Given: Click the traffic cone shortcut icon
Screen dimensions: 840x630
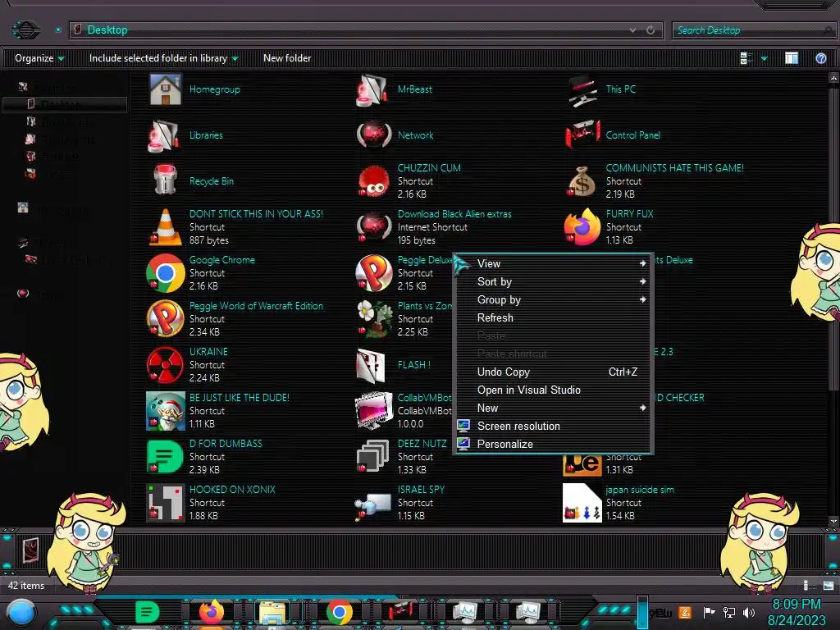Looking at the screenshot, I should pyautogui.click(x=166, y=227).
